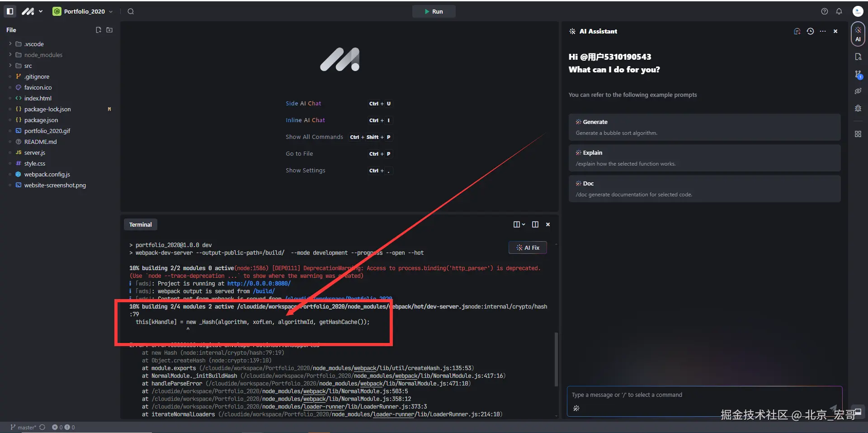
Task: Open the extensions grid icon in right sidebar
Action: [x=858, y=134]
